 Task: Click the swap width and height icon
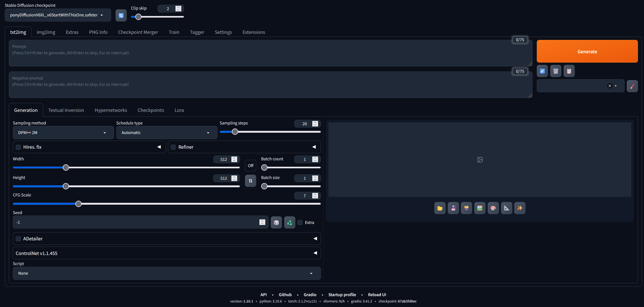coord(250,181)
